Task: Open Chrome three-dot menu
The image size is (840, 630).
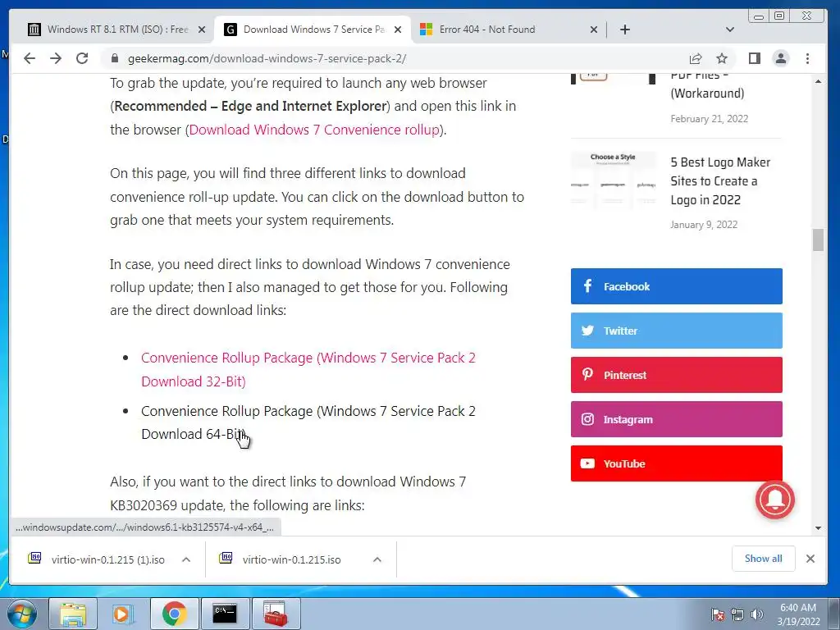Action: pos(807,58)
